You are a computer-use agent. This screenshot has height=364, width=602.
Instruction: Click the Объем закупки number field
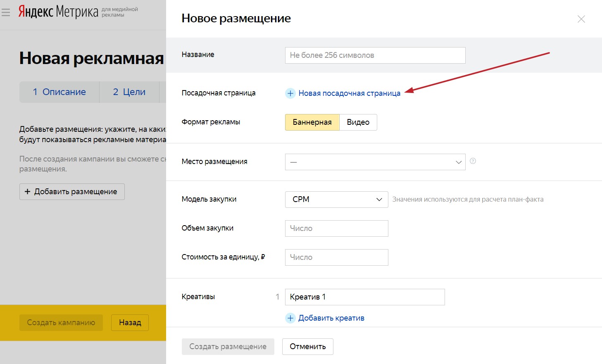coord(336,228)
